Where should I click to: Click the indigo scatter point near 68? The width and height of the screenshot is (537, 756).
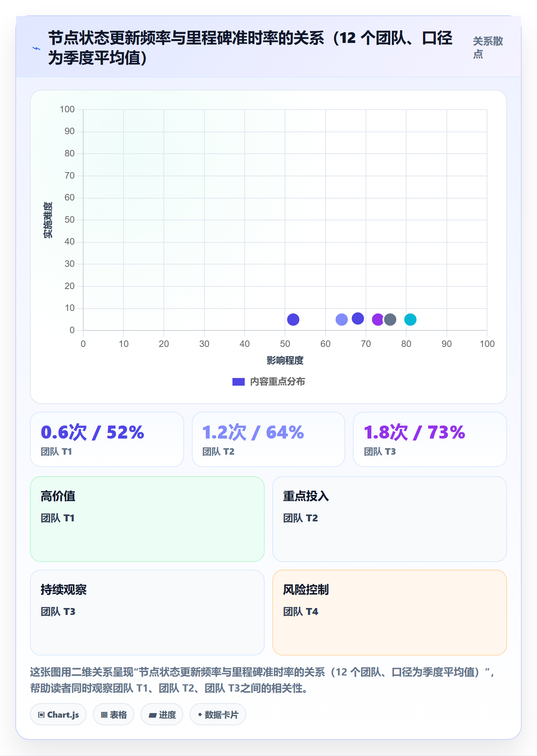358,318
